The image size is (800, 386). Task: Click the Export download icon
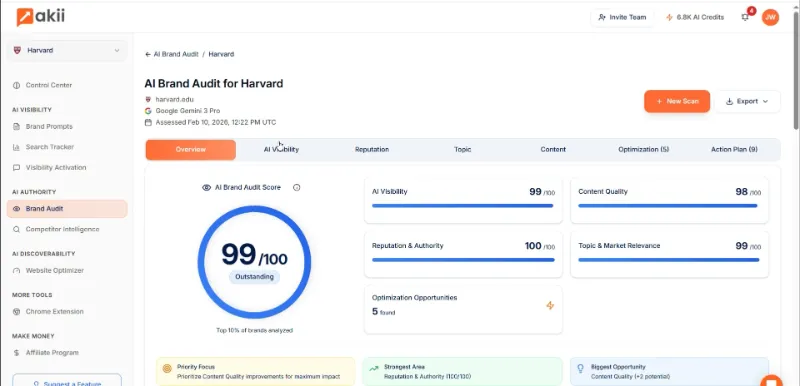[730, 101]
